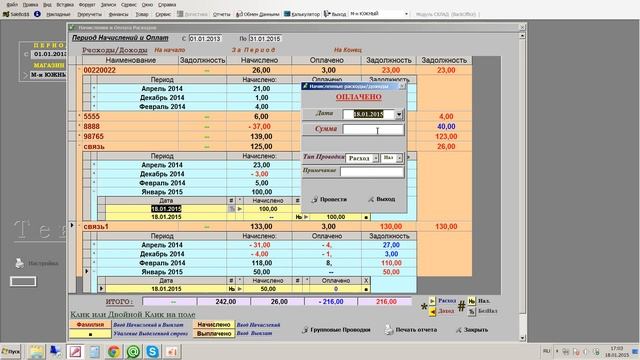Click the Выход button in the dialog
640x360 pixels.
pos(382,199)
